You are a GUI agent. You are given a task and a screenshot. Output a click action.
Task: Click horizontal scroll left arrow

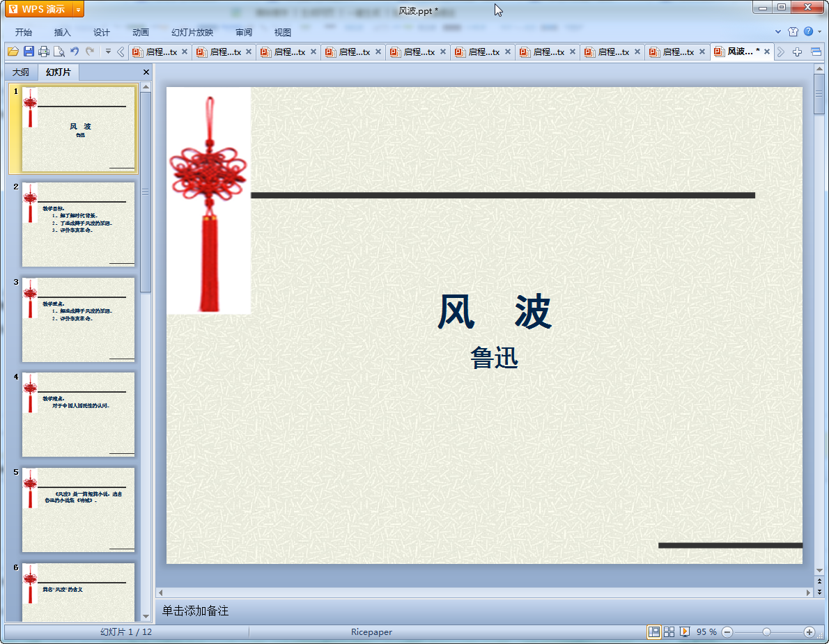(161, 592)
